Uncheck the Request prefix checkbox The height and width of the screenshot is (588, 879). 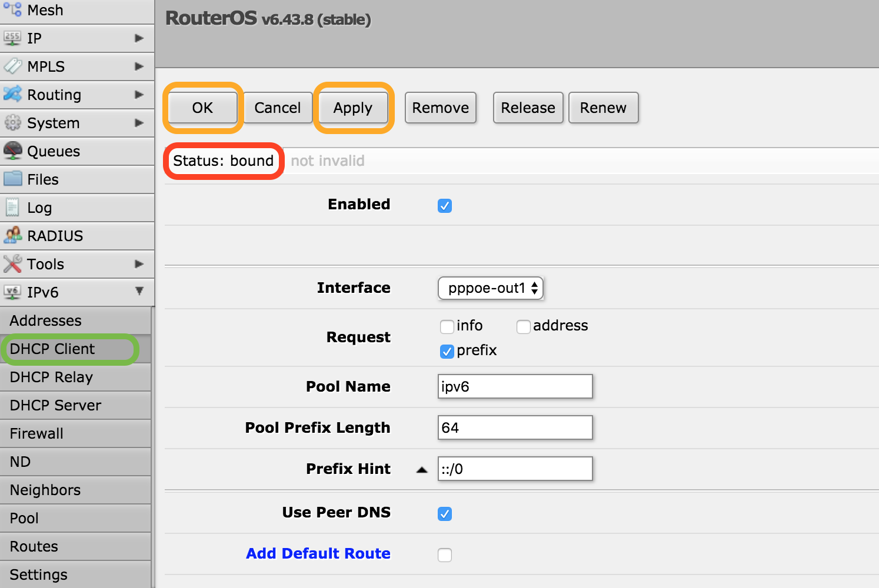447,352
